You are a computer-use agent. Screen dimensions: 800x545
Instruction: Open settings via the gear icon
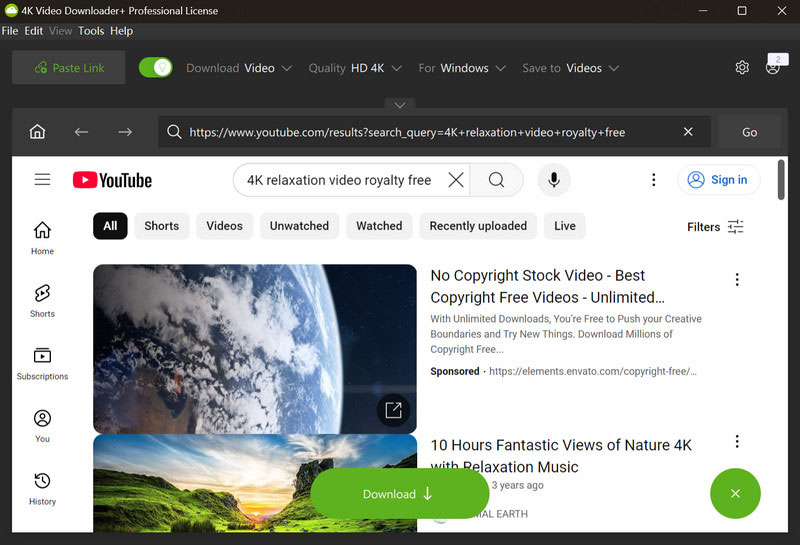click(x=742, y=67)
